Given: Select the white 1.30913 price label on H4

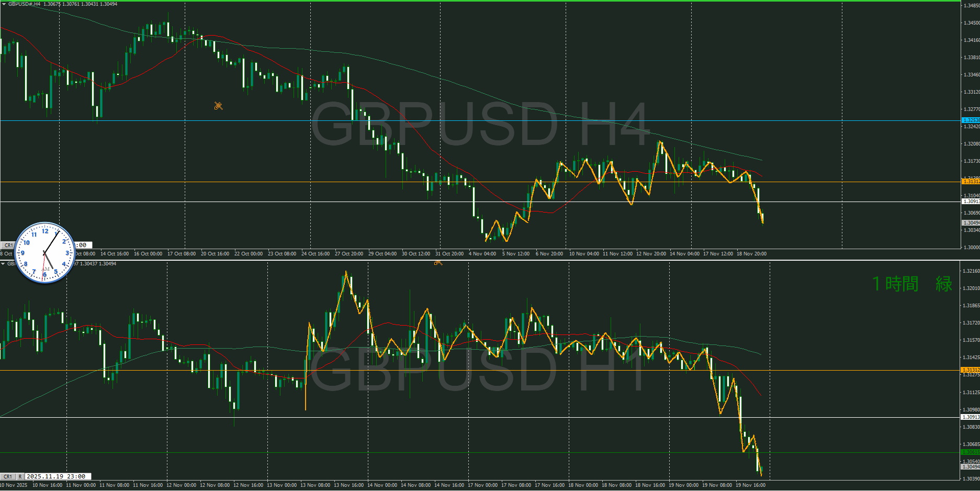Looking at the screenshot, I should (x=971, y=202).
